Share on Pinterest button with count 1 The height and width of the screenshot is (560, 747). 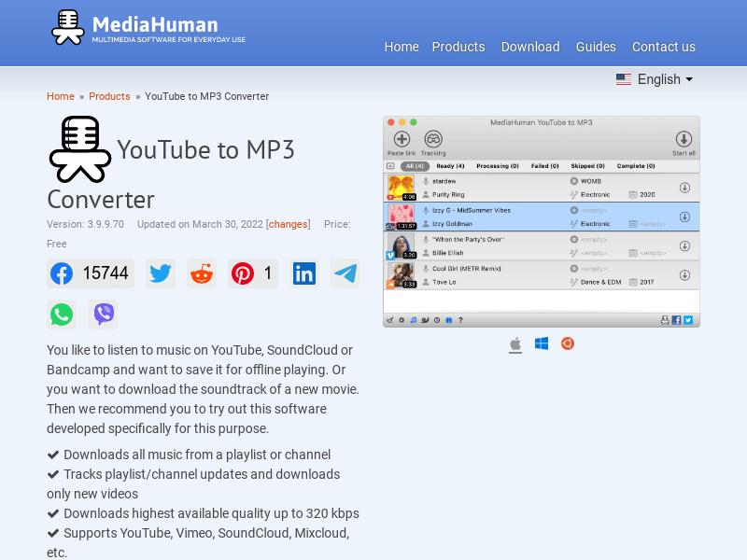point(252,273)
